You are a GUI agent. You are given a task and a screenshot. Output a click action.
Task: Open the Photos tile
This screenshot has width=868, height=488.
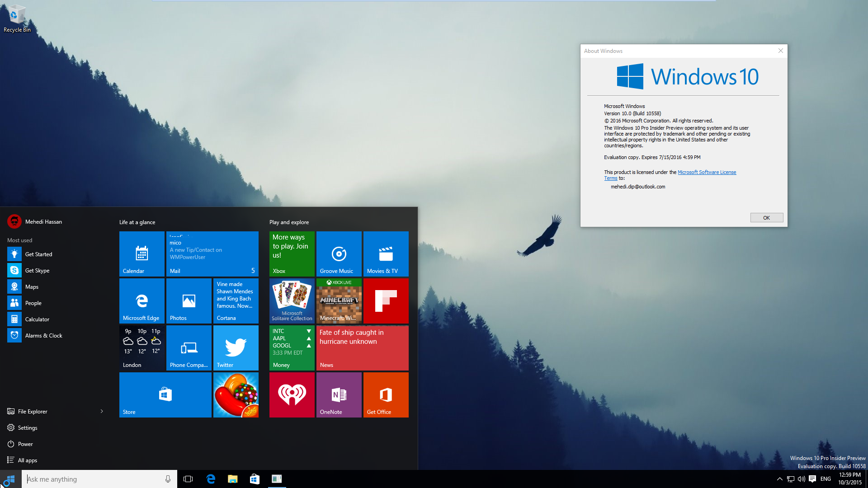189,300
